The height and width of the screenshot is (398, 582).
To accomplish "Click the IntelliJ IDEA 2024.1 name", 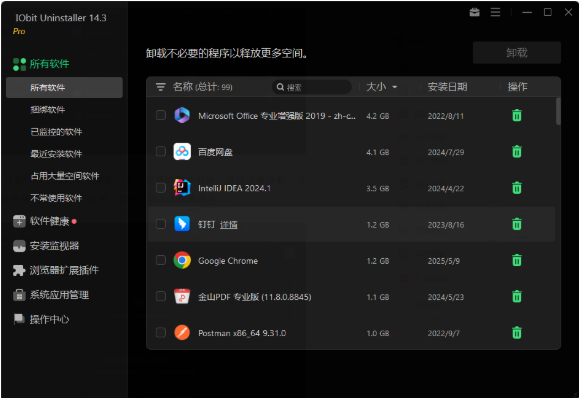I will pyautogui.click(x=234, y=188).
